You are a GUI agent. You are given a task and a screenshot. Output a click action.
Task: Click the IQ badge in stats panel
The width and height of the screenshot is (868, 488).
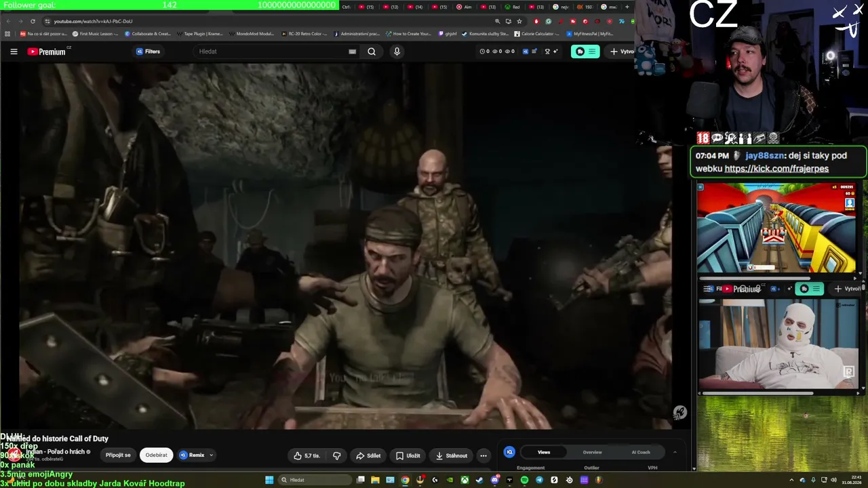pyautogui.click(x=509, y=452)
